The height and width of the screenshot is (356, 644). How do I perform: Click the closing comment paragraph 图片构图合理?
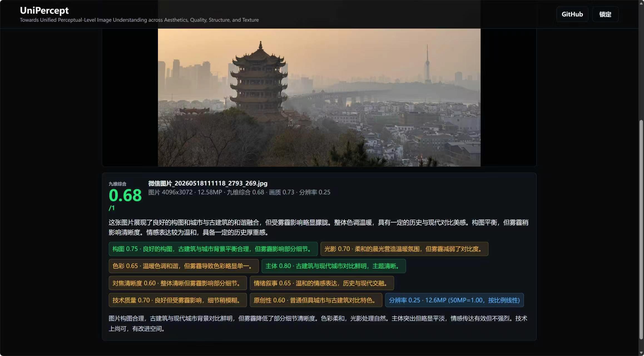click(x=318, y=323)
